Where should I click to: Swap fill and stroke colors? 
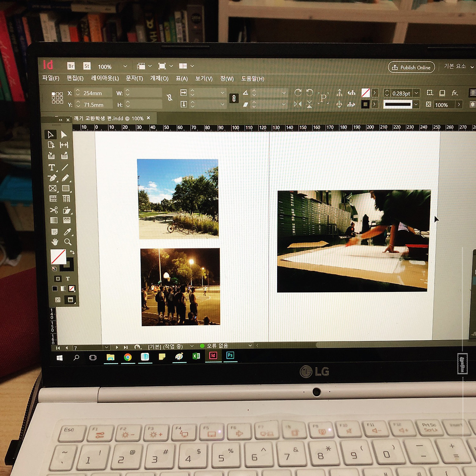(x=72, y=252)
